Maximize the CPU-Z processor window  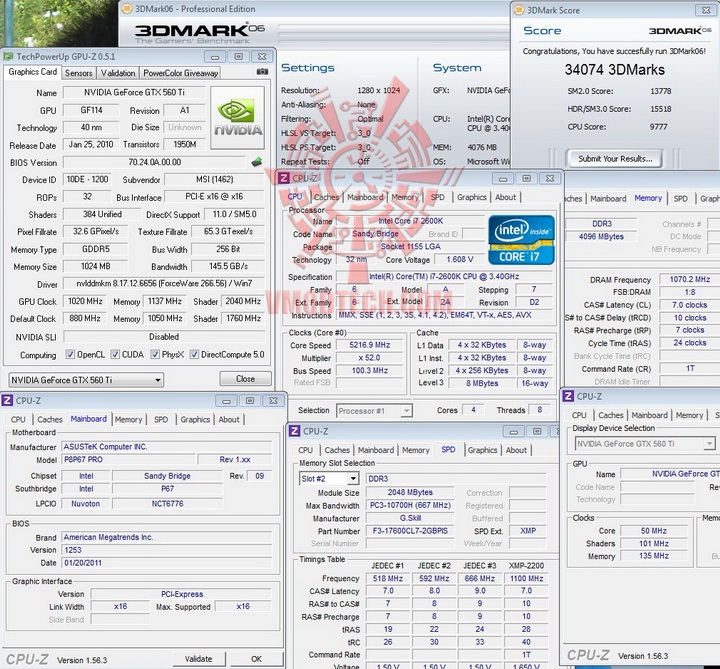tap(526, 179)
